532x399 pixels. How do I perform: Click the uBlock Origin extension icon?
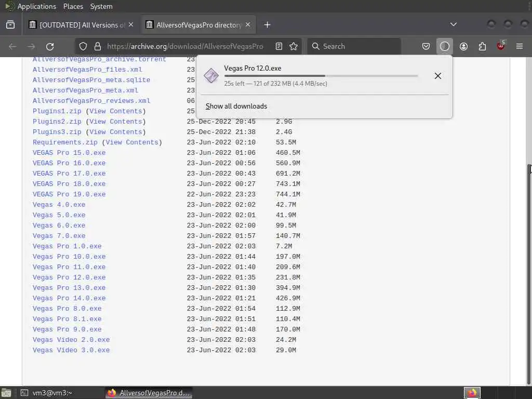tap(501, 46)
